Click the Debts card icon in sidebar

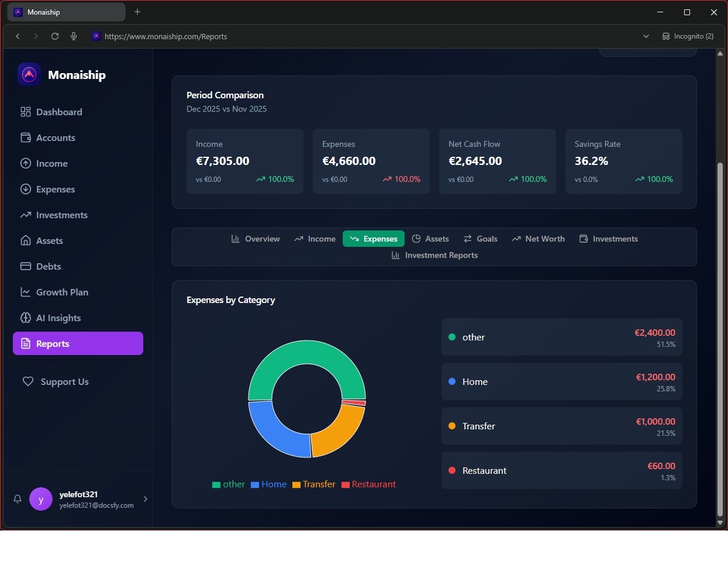click(26, 266)
